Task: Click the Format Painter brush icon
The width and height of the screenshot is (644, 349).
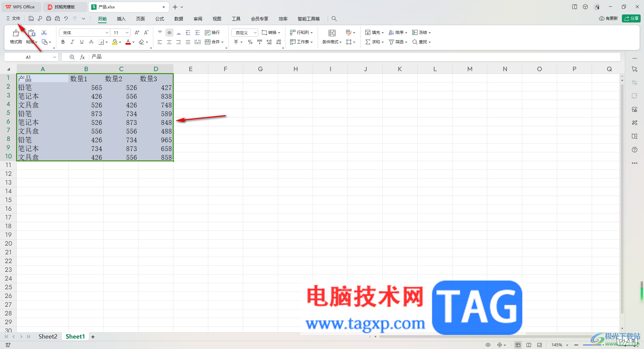Action: coord(16,33)
